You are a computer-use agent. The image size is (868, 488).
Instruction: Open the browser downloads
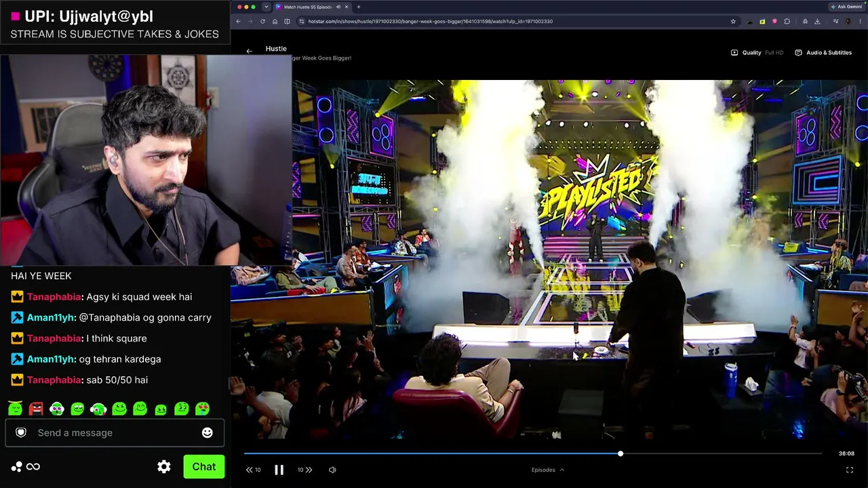[817, 21]
